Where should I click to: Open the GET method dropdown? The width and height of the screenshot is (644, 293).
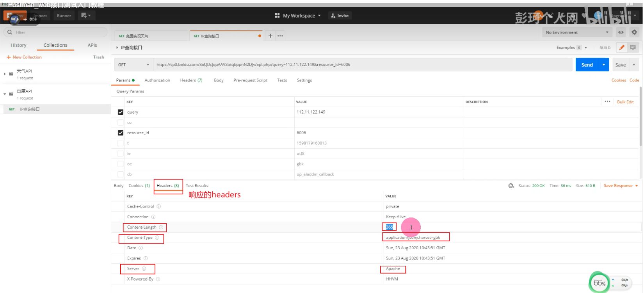(x=133, y=65)
